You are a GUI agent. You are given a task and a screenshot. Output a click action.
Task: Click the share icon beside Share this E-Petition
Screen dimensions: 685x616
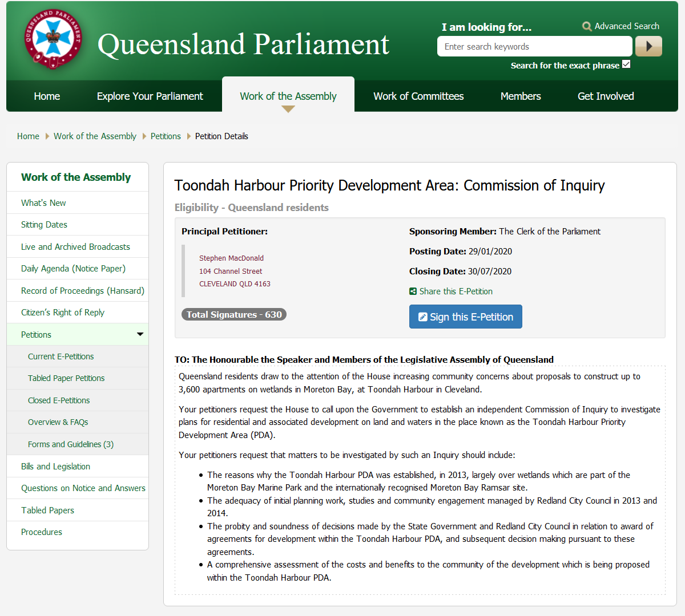413,291
